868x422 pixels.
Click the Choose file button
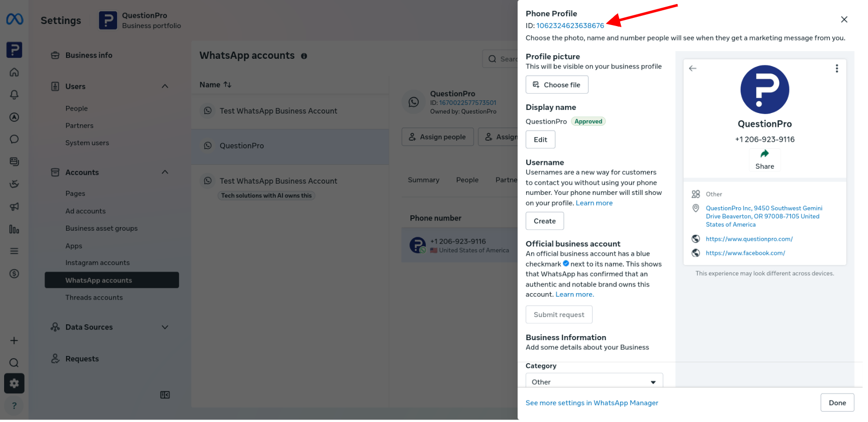557,85
